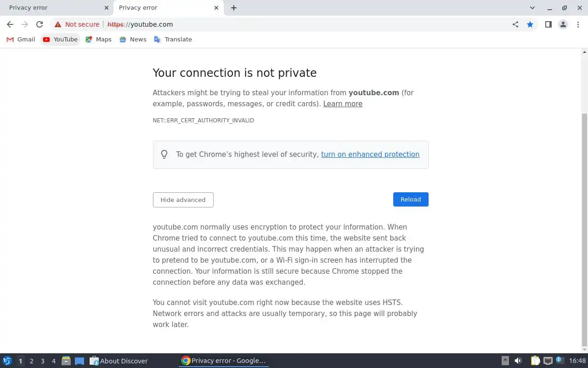Click the blue bookmark star
This screenshot has width=588, height=368.
click(x=530, y=24)
